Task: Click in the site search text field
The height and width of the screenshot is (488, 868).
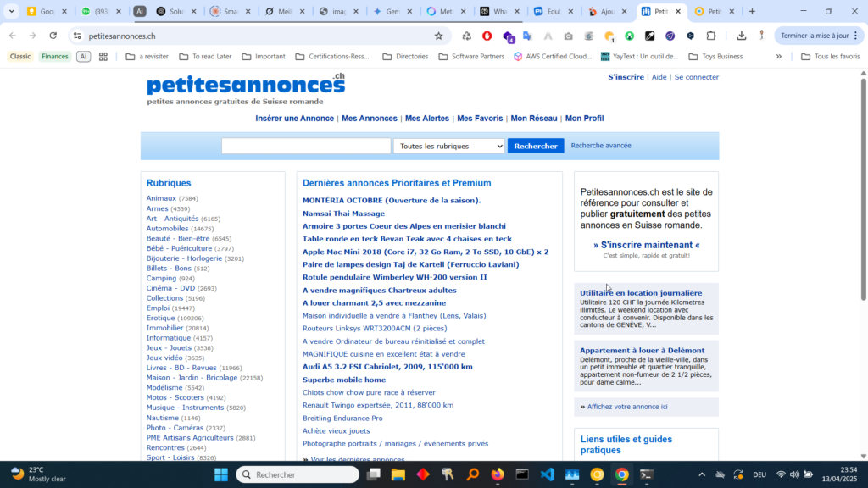Action: (x=306, y=146)
